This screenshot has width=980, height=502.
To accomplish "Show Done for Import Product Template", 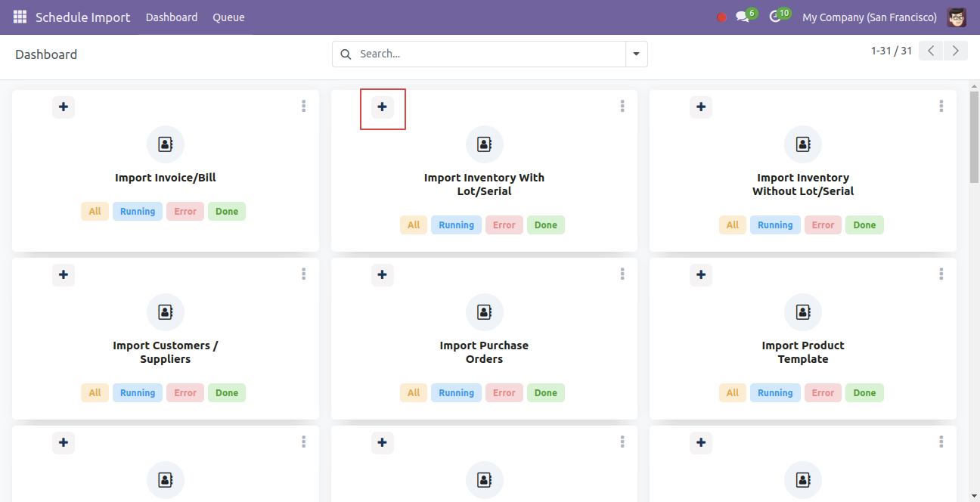I will 864,393.
